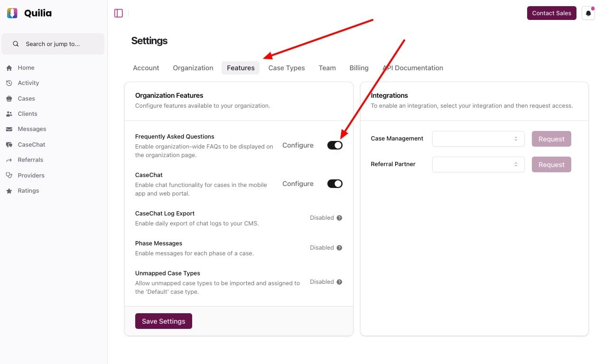The image size is (604, 364).
Task: Open Providers in the sidebar
Action: 31,175
